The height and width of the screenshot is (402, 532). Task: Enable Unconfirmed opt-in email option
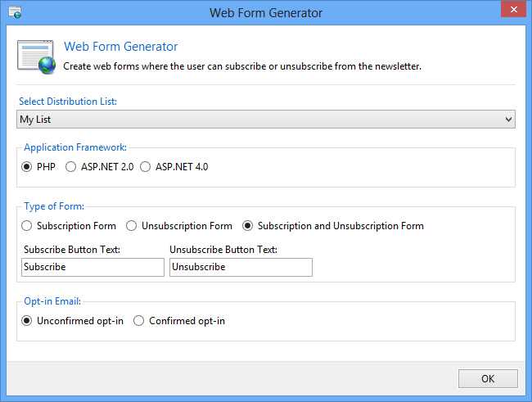click(x=28, y=321)
